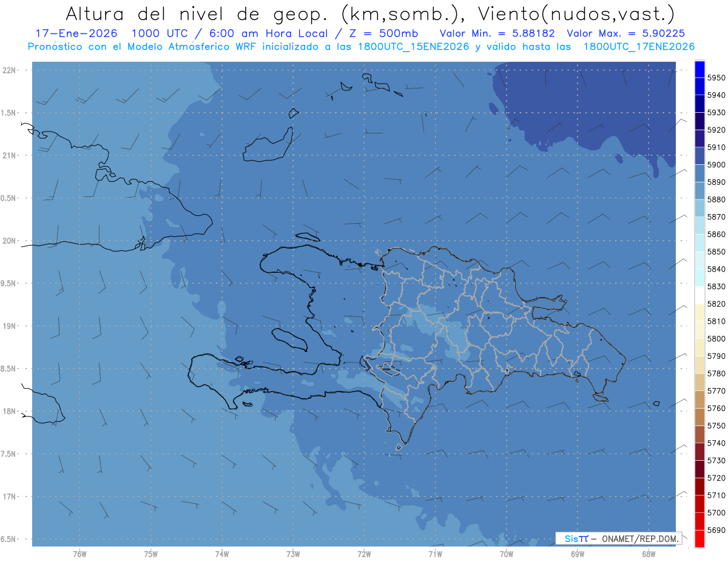Click the colorbar value '5780'
728x562 pixels.
(716, 373)
